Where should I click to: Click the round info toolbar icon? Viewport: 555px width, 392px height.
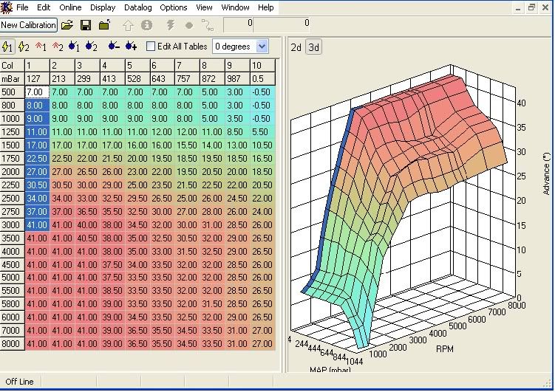[x=146, y=25]
